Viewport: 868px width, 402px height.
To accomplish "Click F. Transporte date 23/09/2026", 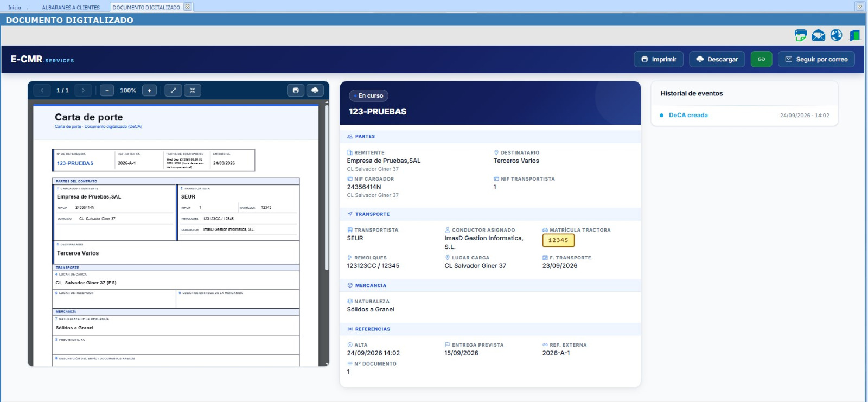I will (560, 266).
